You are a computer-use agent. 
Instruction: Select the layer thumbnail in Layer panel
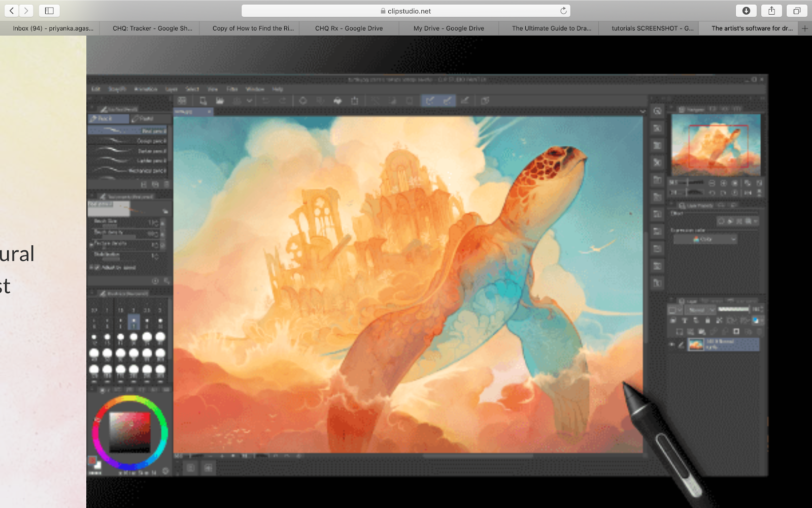coord(696,344)
